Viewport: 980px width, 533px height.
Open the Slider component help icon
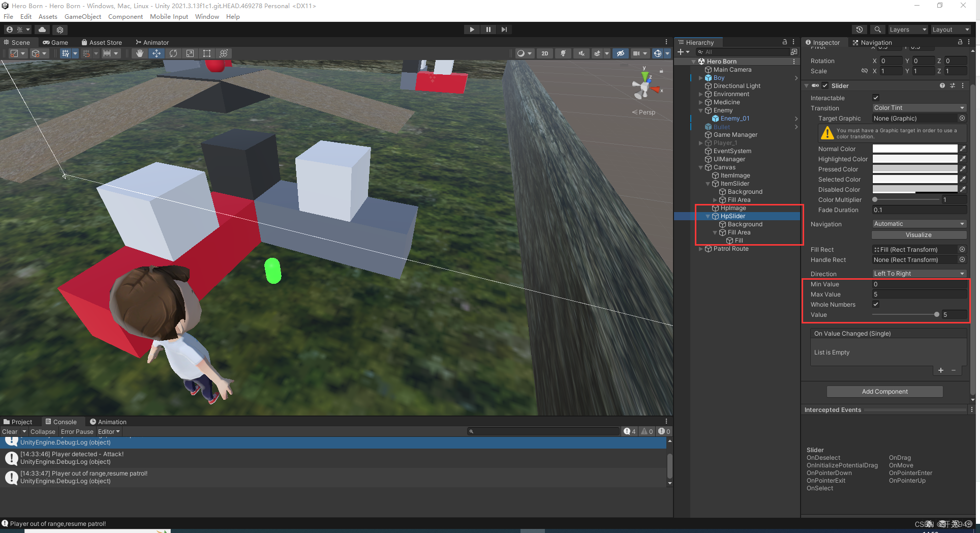tap(942, 85)
